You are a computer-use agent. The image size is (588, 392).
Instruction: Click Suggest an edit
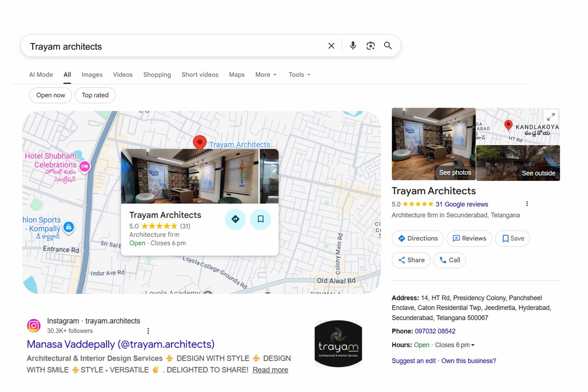413,361
